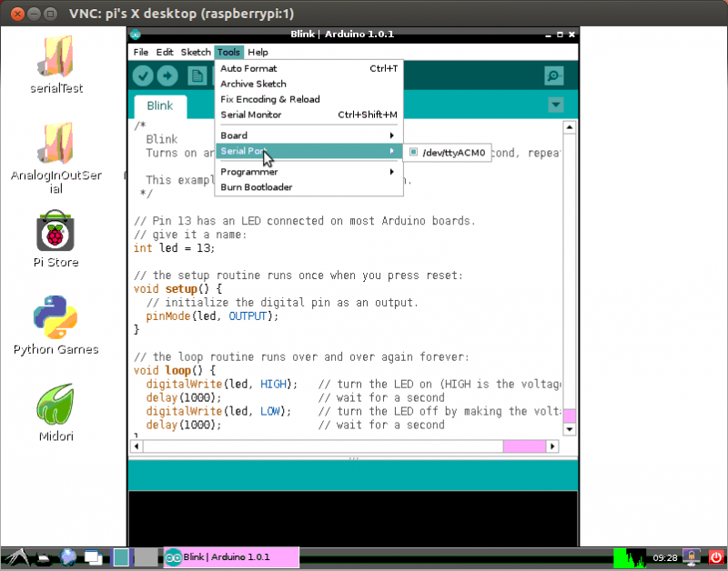This screenshot has width=728, height=571.
Task: Choose Auto Format from Tools menu
Action: click(x=308, y=69)
